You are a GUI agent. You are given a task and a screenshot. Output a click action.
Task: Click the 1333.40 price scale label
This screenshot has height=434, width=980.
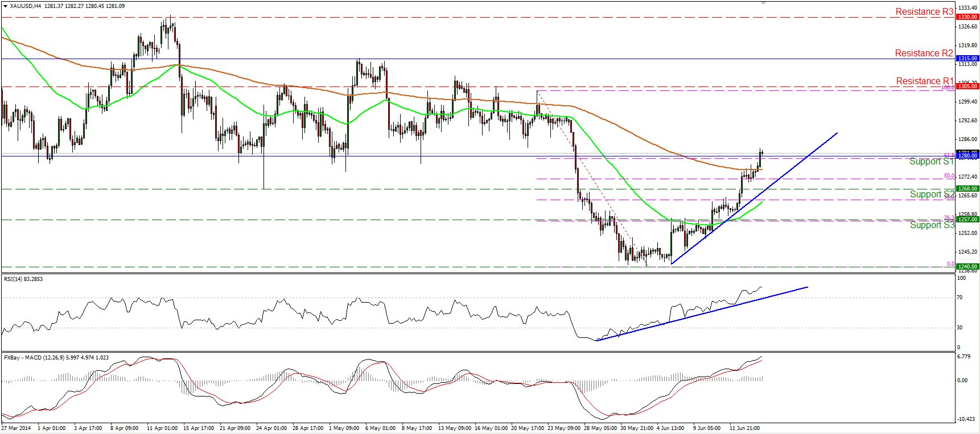click(x=968, y=8)
